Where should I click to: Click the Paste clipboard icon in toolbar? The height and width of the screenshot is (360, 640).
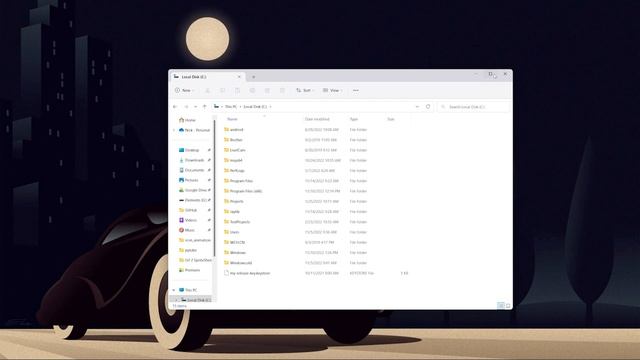(238, 90)
